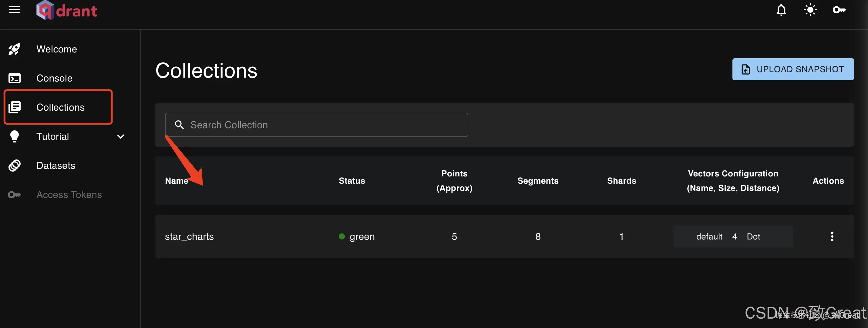Screen dimensions: 868x328
Task: Click the Upload Snapshot button
Action: [792, 69]
